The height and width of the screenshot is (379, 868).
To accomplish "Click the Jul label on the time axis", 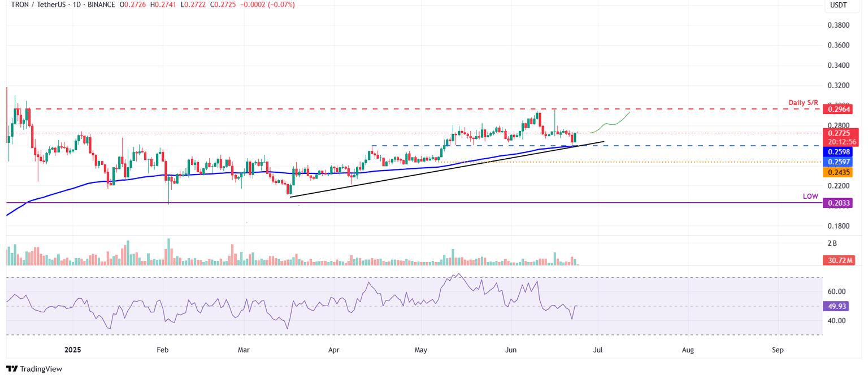I will (x=598, y=350).
